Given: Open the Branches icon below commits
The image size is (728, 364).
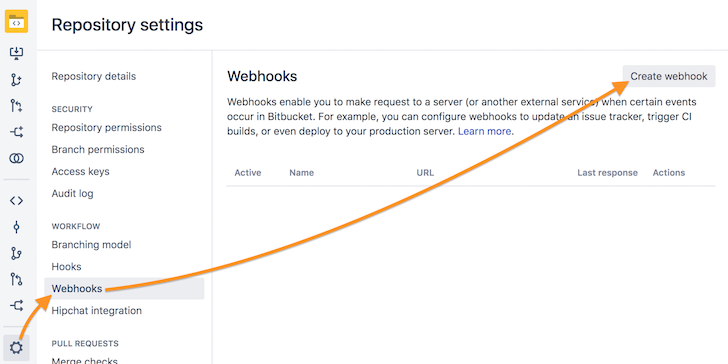Looking at the screenshot, I should click(16, 254).
